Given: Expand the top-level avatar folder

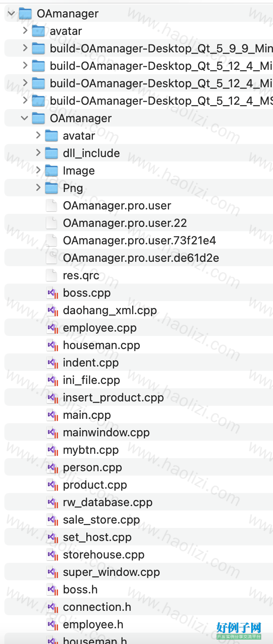Looking at the screenshot, I should [25, 31].
